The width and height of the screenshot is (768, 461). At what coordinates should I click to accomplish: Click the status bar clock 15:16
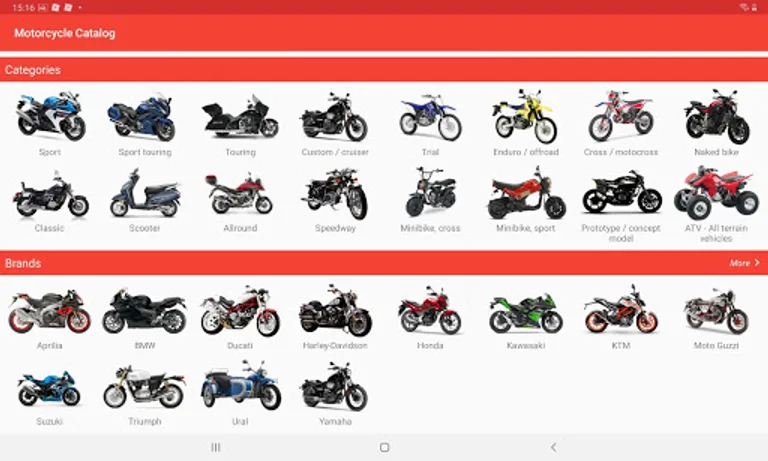(23, 7)
